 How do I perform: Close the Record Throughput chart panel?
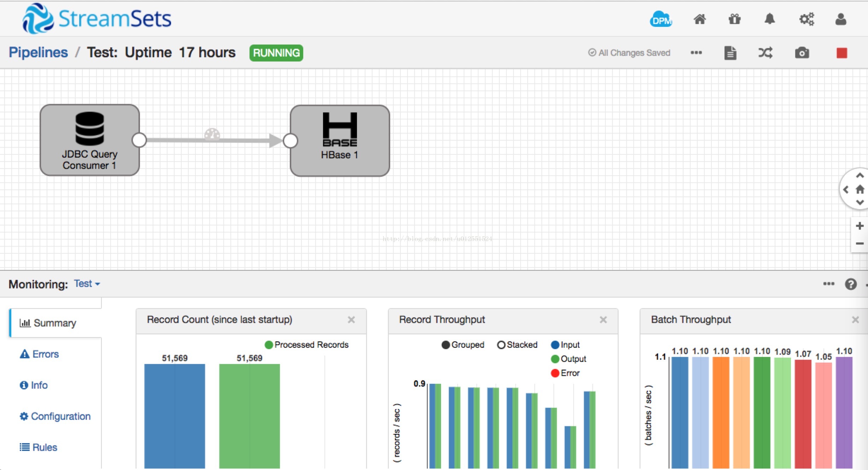603,320
